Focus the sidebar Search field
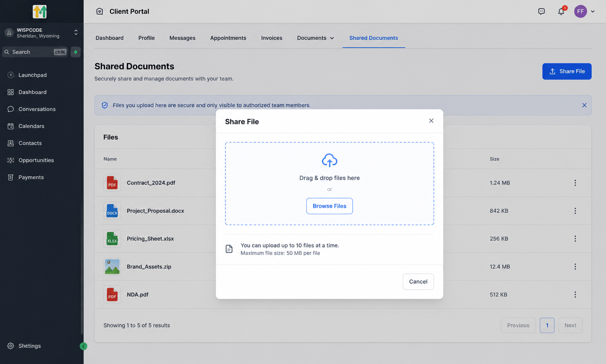The image size is (606, 364). (x=36, y=52)
